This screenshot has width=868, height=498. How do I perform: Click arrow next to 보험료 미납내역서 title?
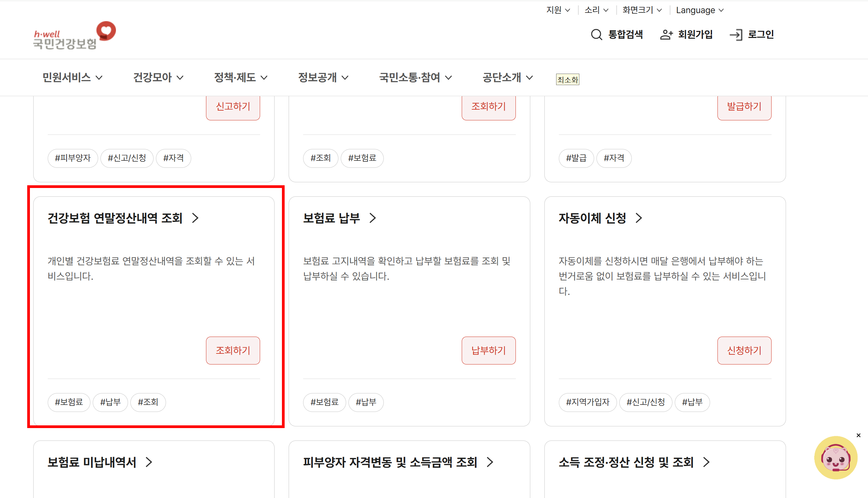tap(149, 462)
